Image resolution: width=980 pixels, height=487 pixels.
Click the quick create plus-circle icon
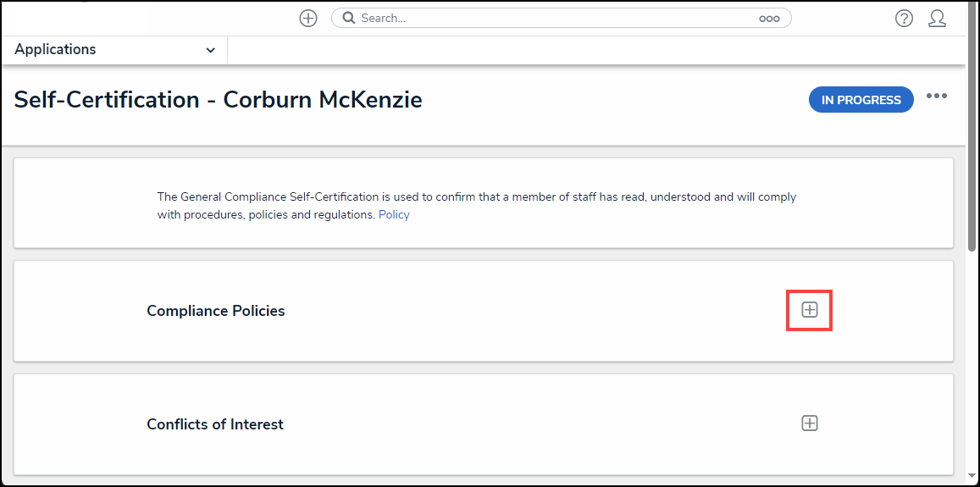click(x=308, y=18)
